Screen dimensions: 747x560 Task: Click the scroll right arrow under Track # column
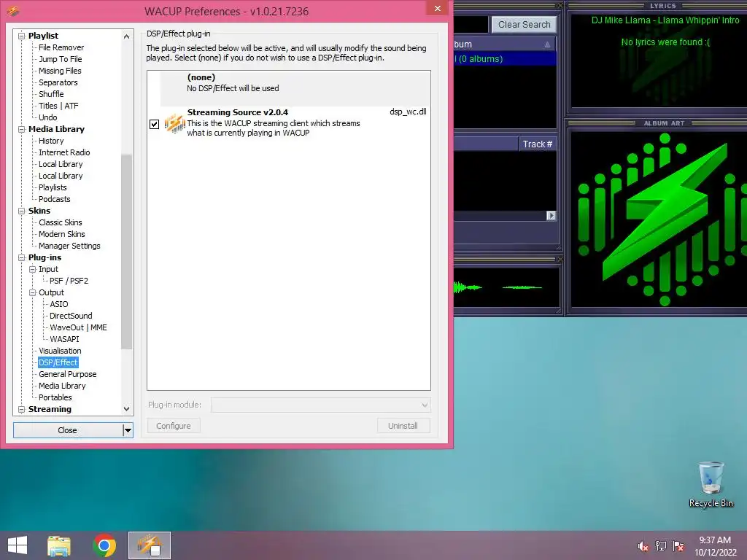(551, 216)
